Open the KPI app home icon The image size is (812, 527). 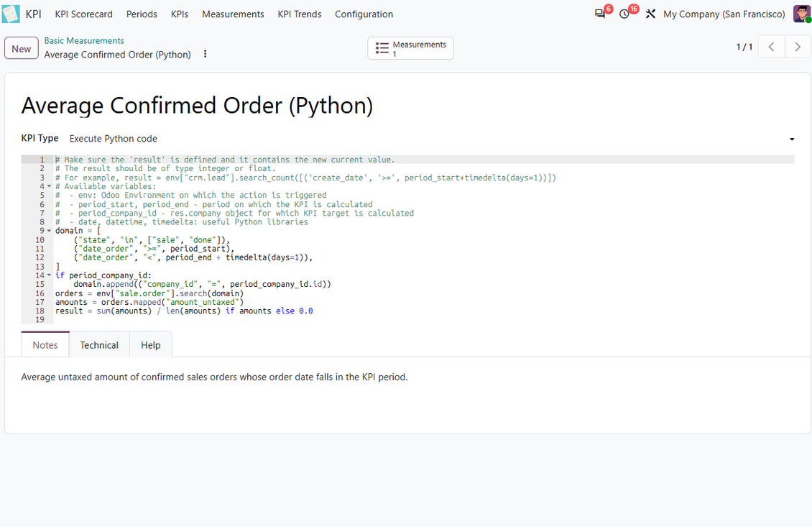(x=11, y=14)
